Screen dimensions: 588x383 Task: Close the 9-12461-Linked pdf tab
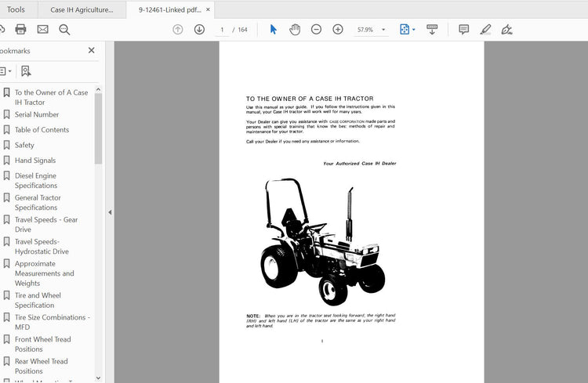[x=208, y=9]
